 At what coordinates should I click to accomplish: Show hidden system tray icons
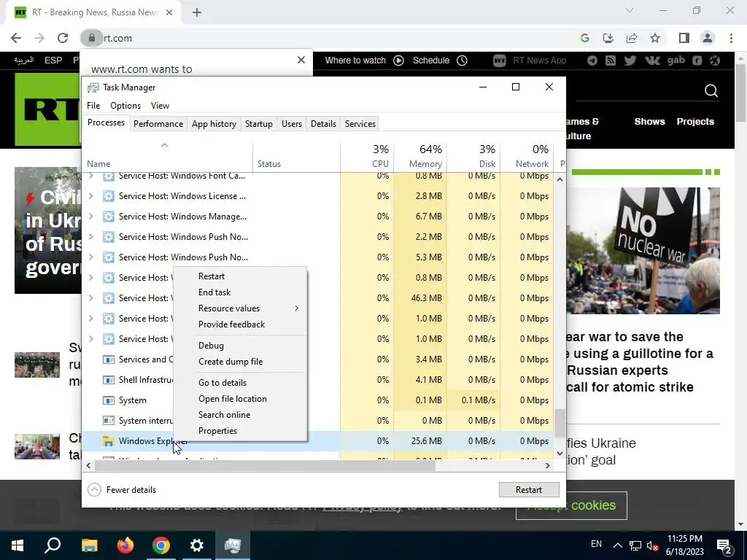[x=617, y=545]
